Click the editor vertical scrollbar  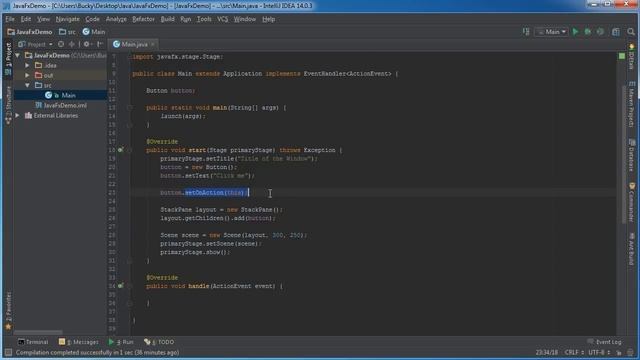[x=624, y=155]
